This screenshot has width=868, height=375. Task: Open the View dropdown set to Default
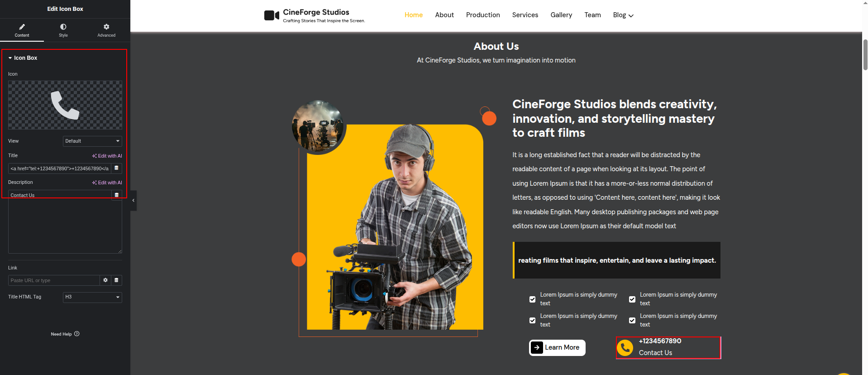point(92,141)
